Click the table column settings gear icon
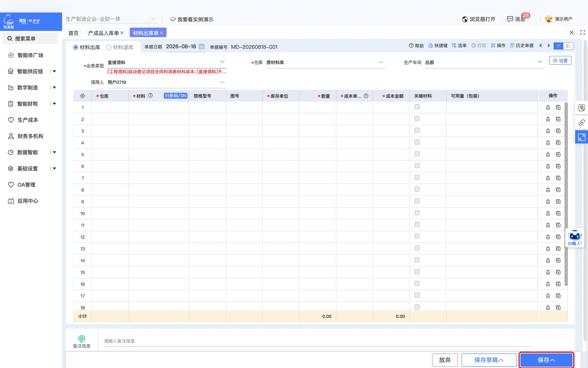The height and width of the screenshot is (368, 588). tap(82, 96)
